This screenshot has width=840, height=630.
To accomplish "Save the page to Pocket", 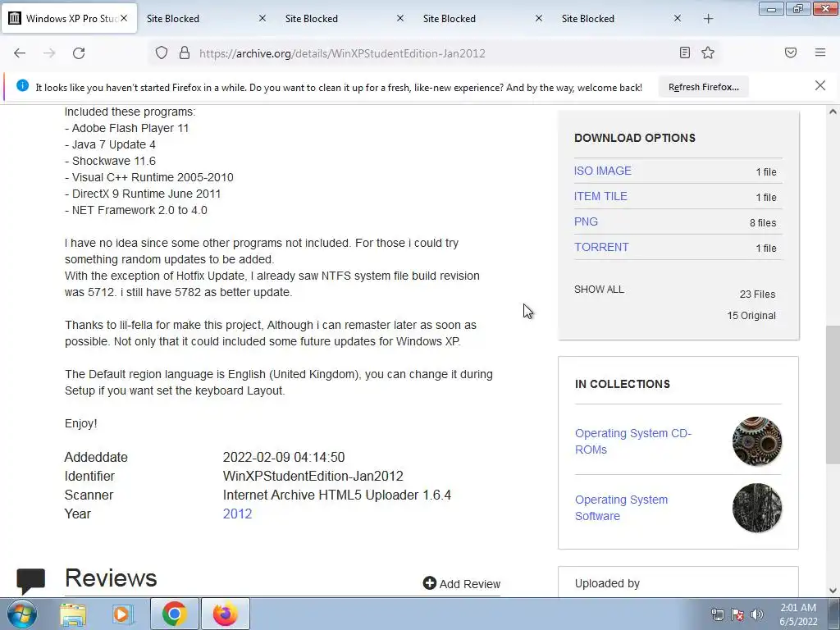I will tap(791, 52).
